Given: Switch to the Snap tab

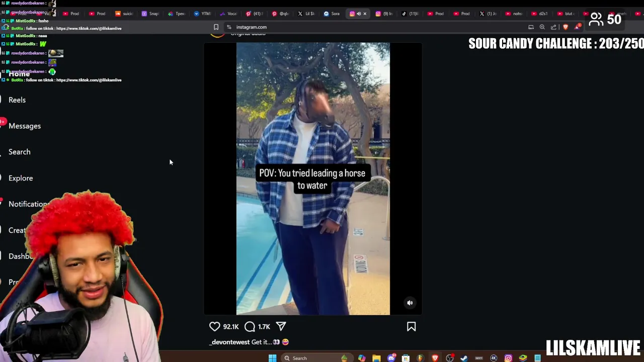Looking at the screenshot, I should (150, 14).
